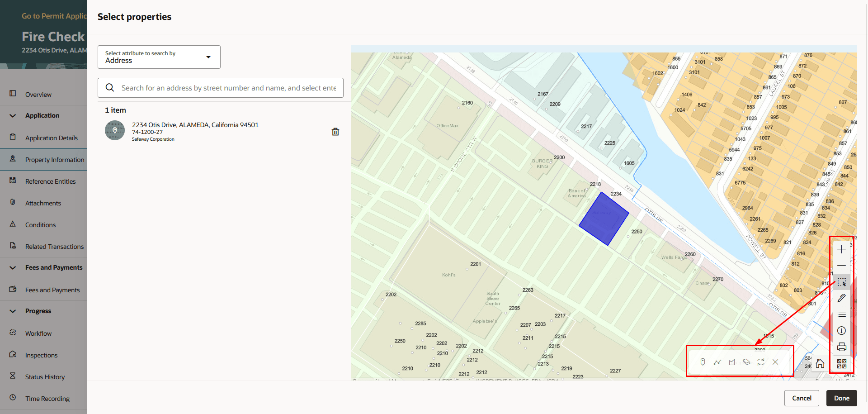
Task: Switch to the Attachments section
Action: 43,203
